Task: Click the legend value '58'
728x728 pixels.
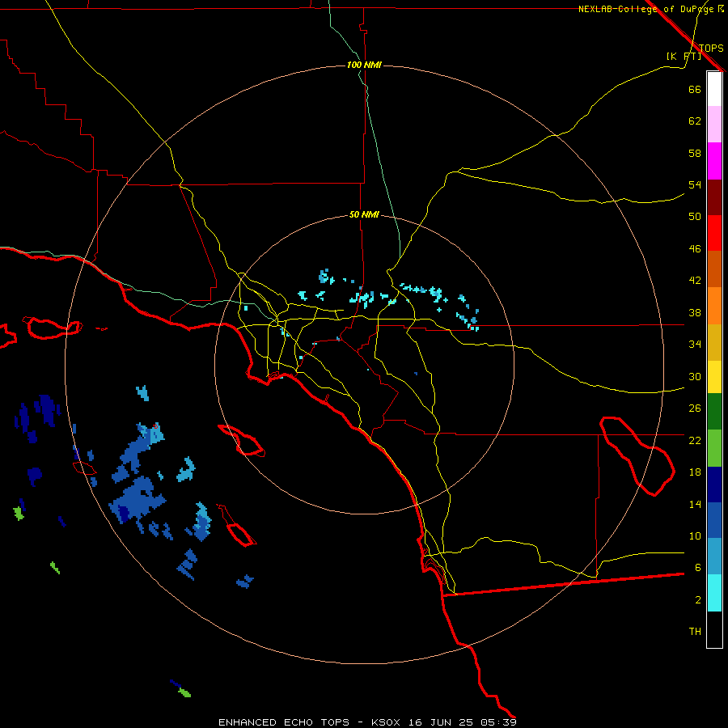Action: tap(695, 153)
